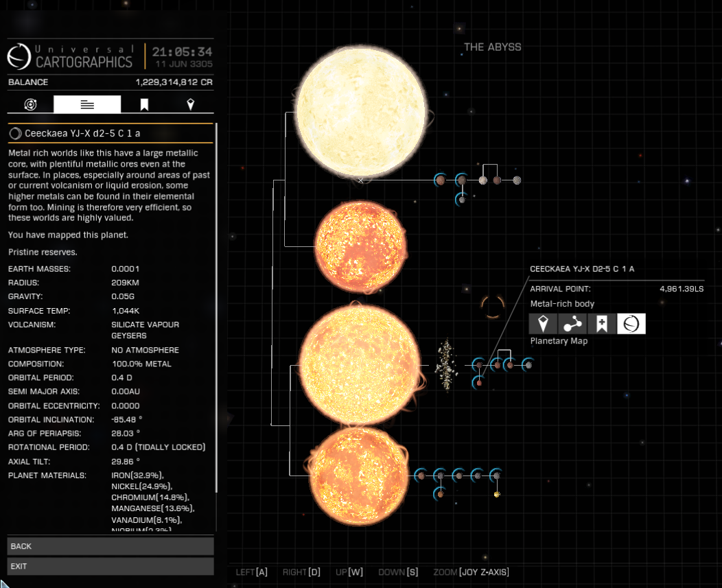Select the second orange star below the yellow one
This screenshot has height=588, width=722.
pos(360,246)
